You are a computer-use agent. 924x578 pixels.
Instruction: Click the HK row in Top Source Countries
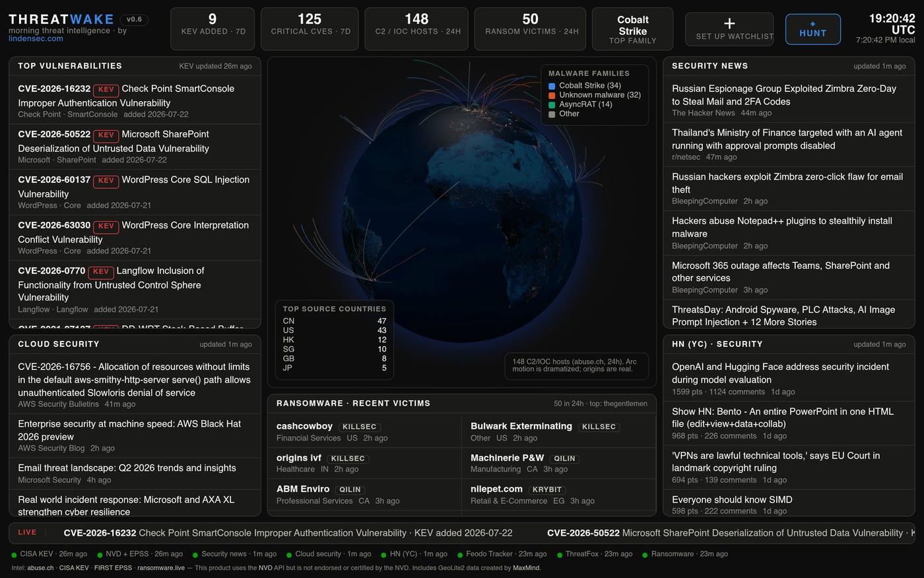pyautogui.click(x=335, y=340)
